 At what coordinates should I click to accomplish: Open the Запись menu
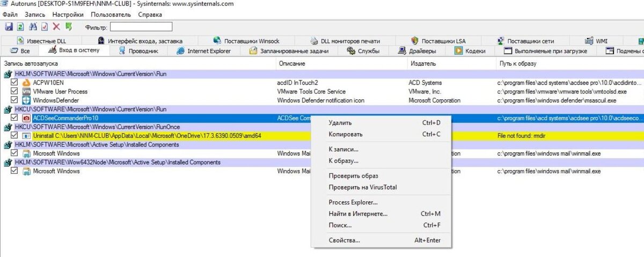tap(35, 14)
